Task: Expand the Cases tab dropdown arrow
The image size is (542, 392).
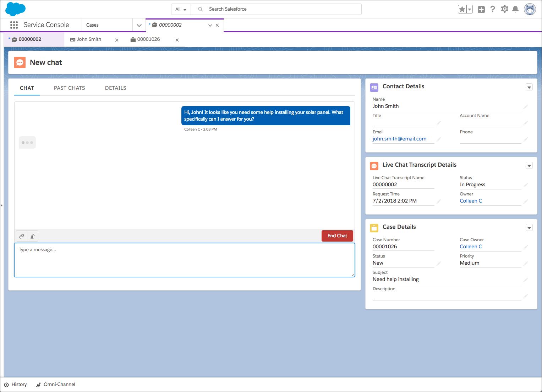Action: [x=139, y=25]
